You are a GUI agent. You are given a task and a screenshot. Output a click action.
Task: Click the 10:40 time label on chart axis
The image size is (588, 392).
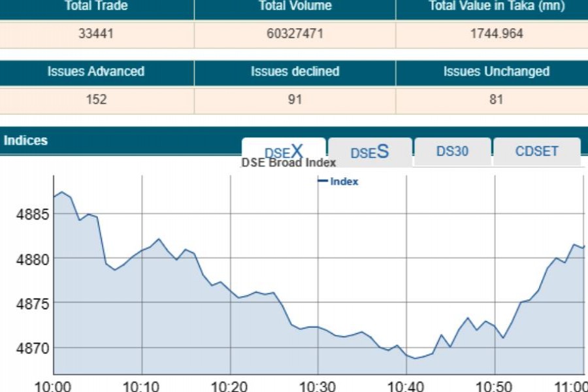click(406, 385)
